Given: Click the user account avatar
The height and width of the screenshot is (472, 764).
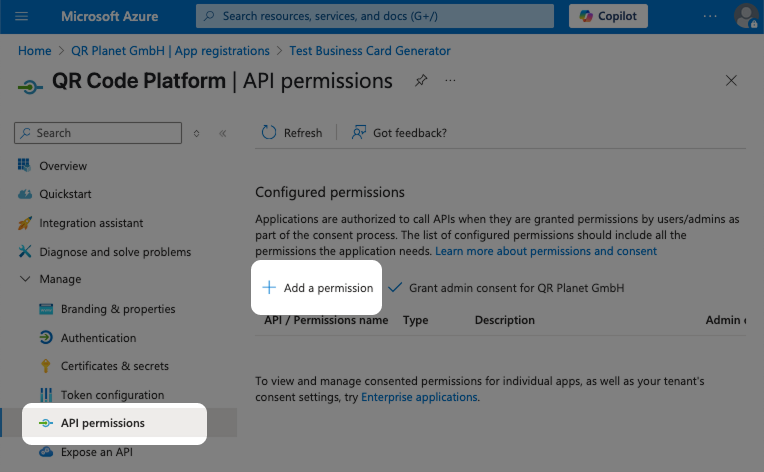Looking at the screenshot, I should 746,16.
